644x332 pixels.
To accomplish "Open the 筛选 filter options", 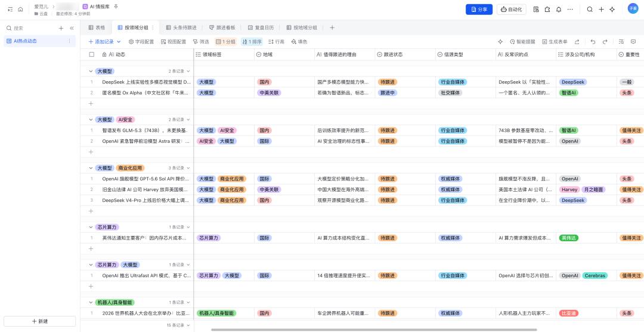I will 201,42.
